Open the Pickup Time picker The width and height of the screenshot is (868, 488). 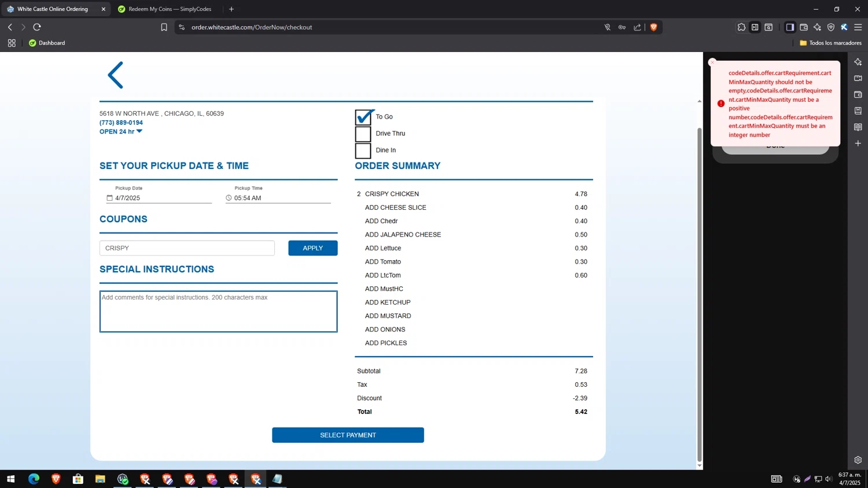click(x=278, y=198)
